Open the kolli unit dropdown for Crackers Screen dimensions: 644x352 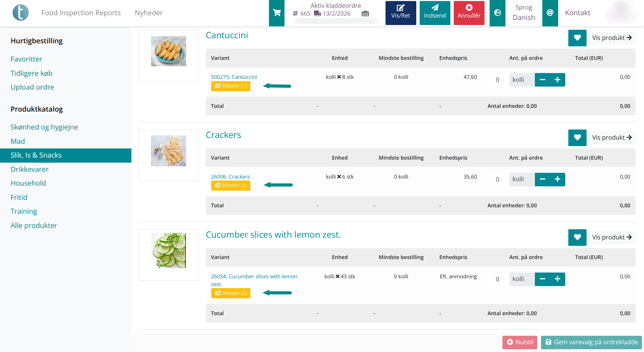[521, 179]
